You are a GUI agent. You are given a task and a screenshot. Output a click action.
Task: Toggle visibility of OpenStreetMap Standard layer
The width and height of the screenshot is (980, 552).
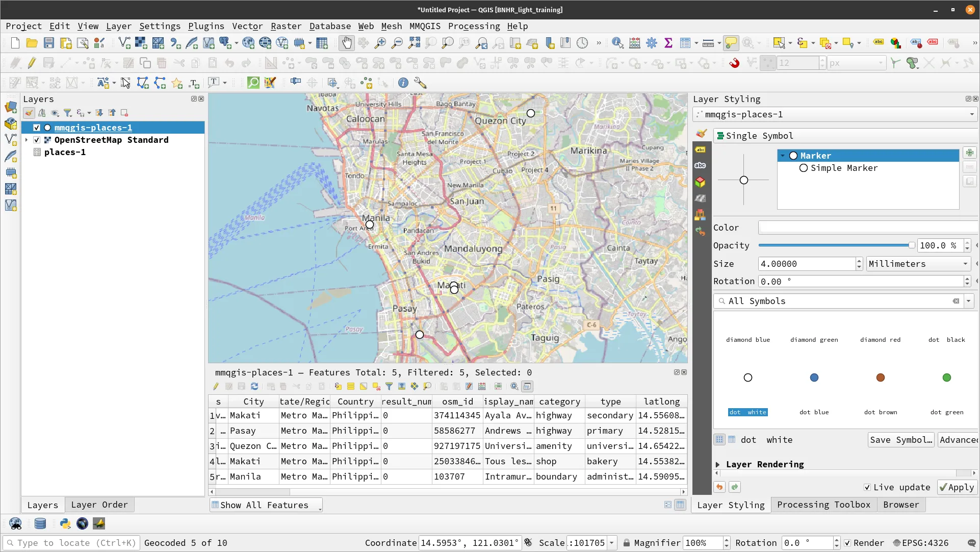click(x=37, y=139)
